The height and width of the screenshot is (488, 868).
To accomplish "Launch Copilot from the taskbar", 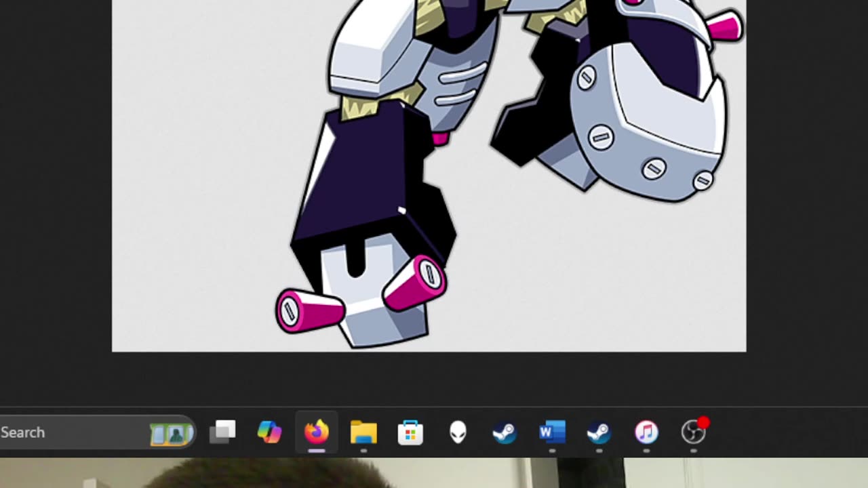I will pos(269,432).
